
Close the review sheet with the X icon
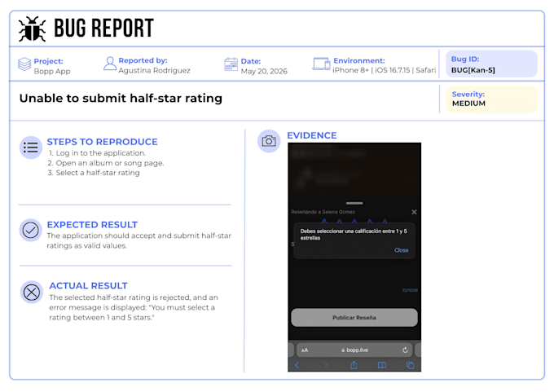click(x=414, y=212)
